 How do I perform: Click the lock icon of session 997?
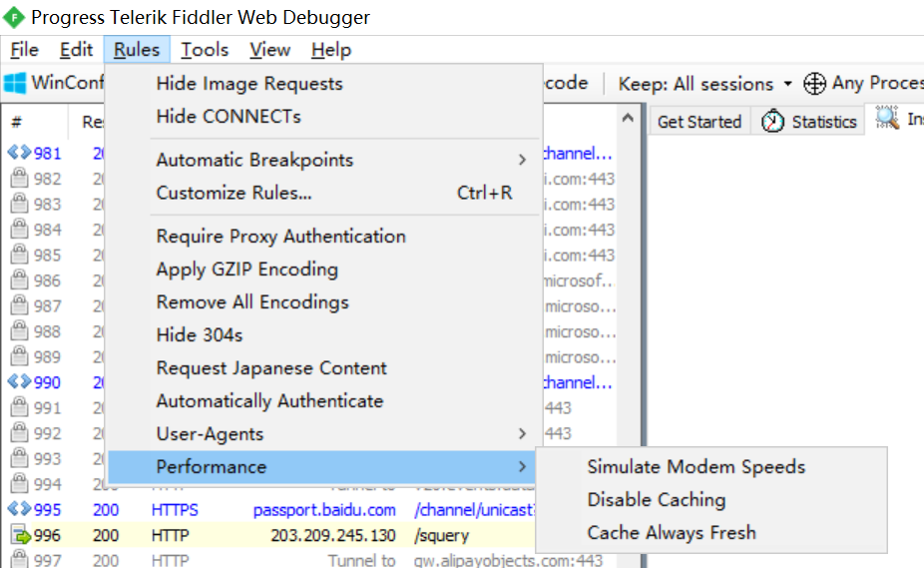(x=19, y=559)
